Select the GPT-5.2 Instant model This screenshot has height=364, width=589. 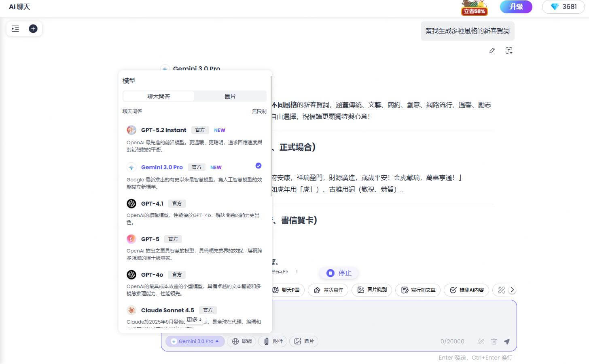(x=195, y=139)
